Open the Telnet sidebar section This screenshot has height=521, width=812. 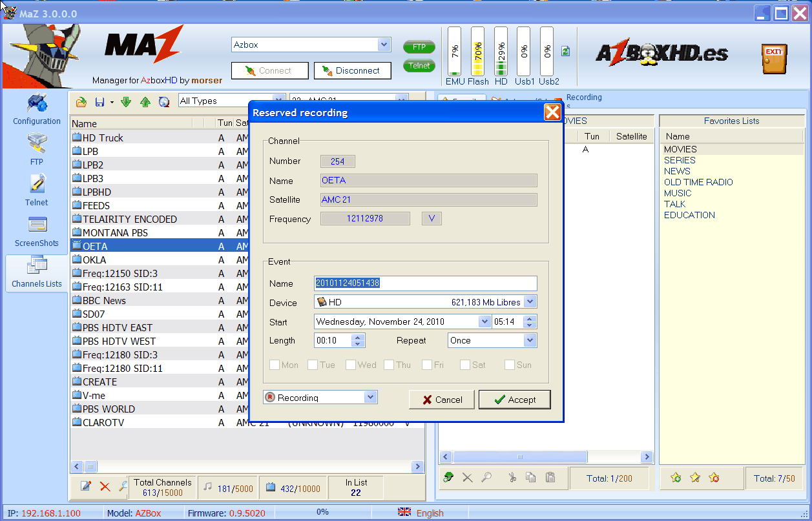[x=37, y=190]
